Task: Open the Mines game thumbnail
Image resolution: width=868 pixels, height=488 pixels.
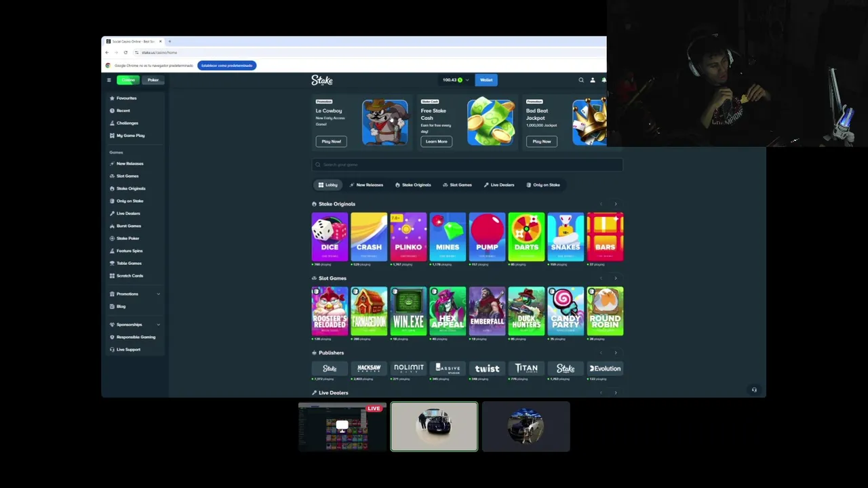Action: [448, 237]
